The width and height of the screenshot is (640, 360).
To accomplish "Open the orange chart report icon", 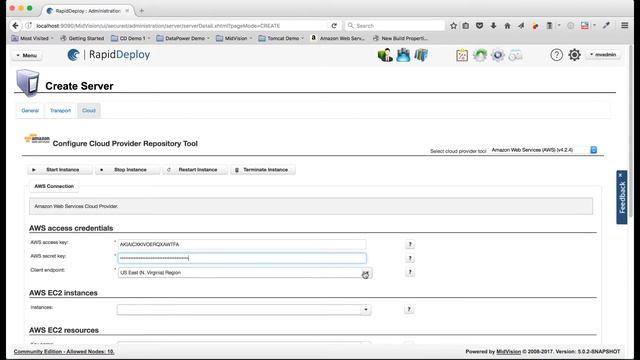I will click(x=462, y=55).
